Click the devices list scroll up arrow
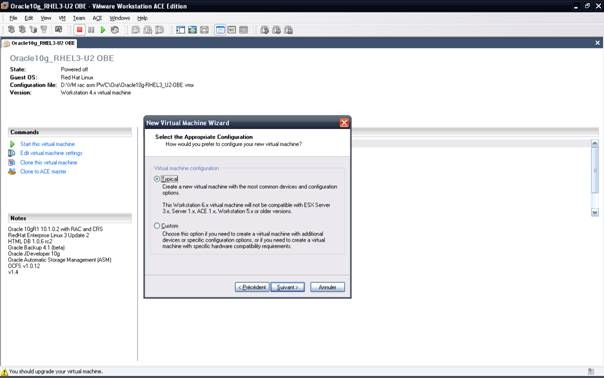This screenshot has width=604, height=378. (x=595, y=143)
